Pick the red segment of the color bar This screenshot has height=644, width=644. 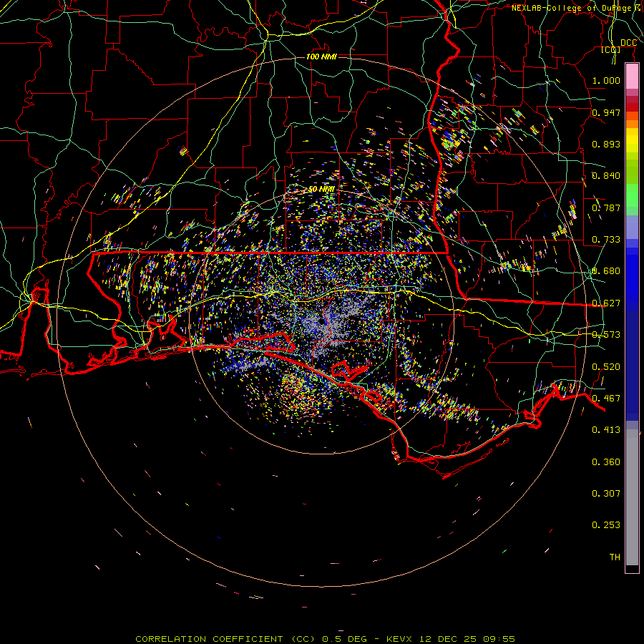pyautogui.click(x=632, y=107)
